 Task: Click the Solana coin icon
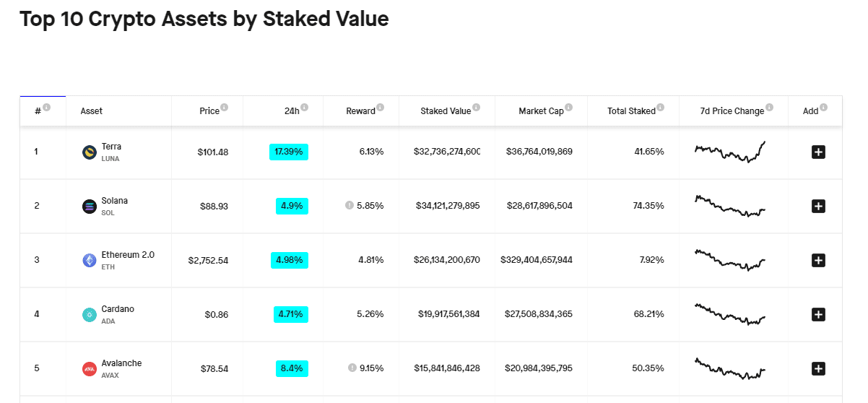tap(90, 207)
